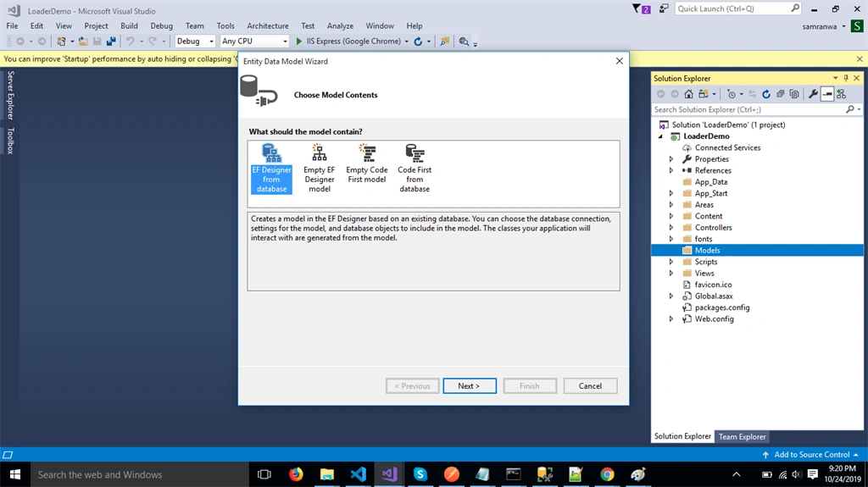Open the Edit menu
The width and height of the screenshot is (868, 487).
tap(36, 26)
